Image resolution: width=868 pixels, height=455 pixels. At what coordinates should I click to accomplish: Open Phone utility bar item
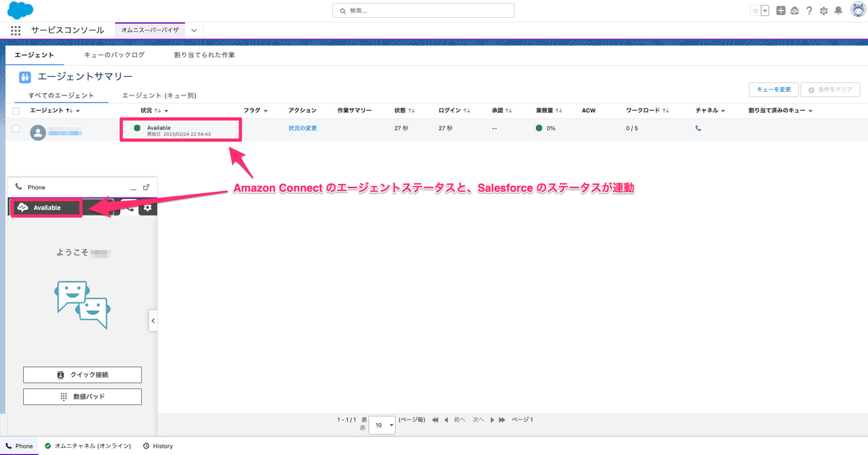click(x=20, y=446)
